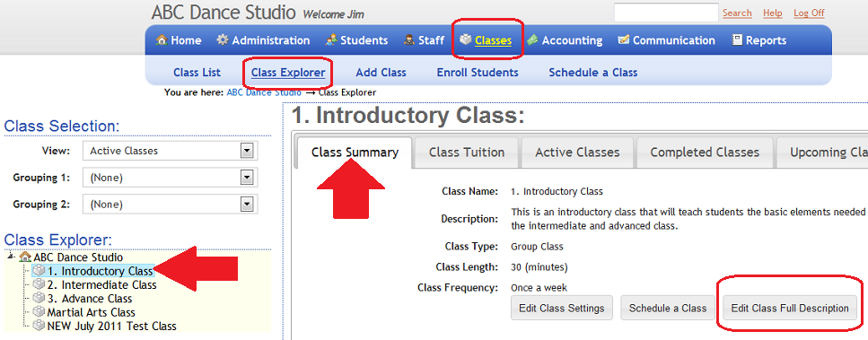This screenshot has height=340, width=868.
Task: Select 1. Introductory Class in tree
Action: 100,271
